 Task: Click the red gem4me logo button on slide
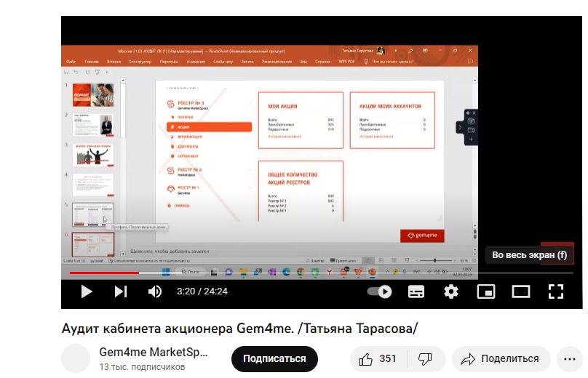point(422,236)
